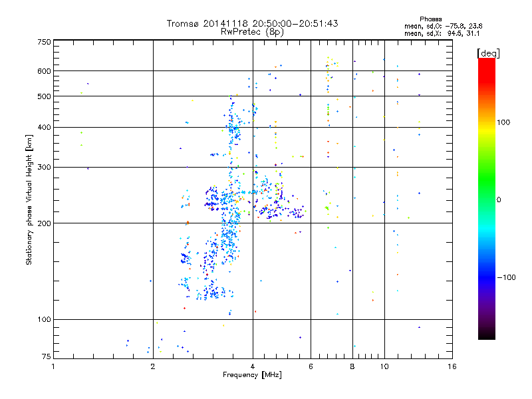Click the "Phases" header text
This screenshot has height=399, width=532.
[430, 19]
